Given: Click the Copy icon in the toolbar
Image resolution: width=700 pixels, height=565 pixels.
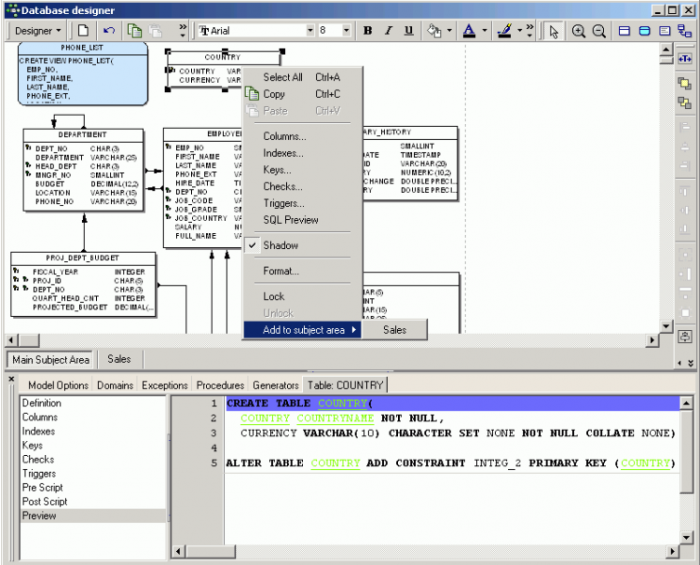Looking at the screenshot, I should (x=134, y=31).
